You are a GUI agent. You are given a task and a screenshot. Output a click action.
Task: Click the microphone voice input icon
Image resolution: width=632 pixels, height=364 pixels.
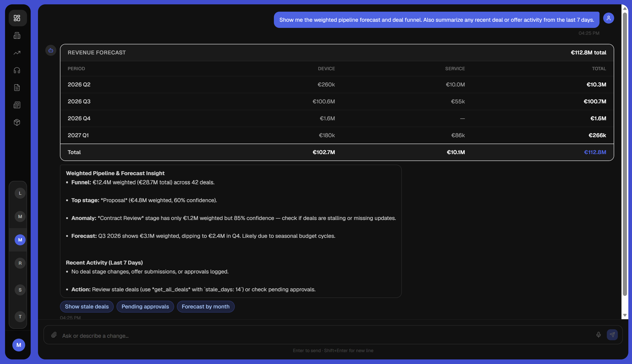(x=598, y=335)
